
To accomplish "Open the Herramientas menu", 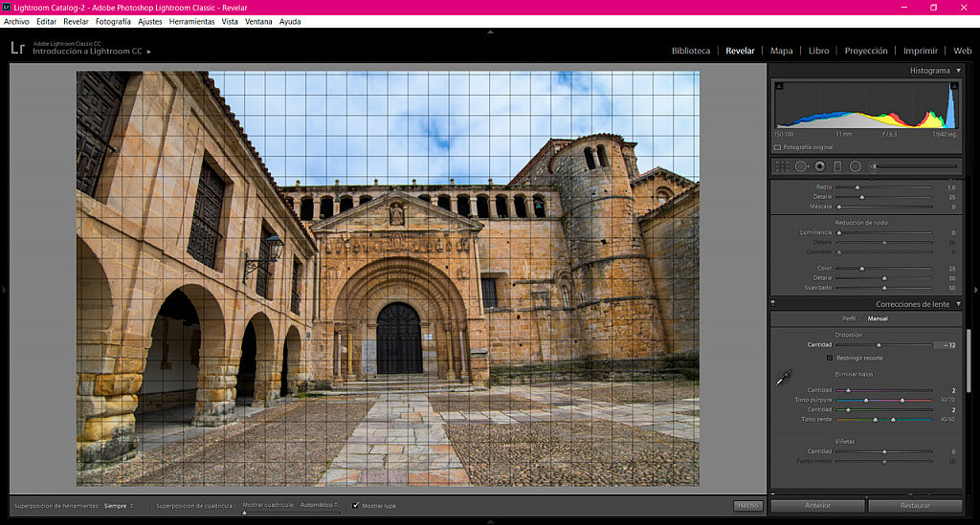I will tap(191, 21).
